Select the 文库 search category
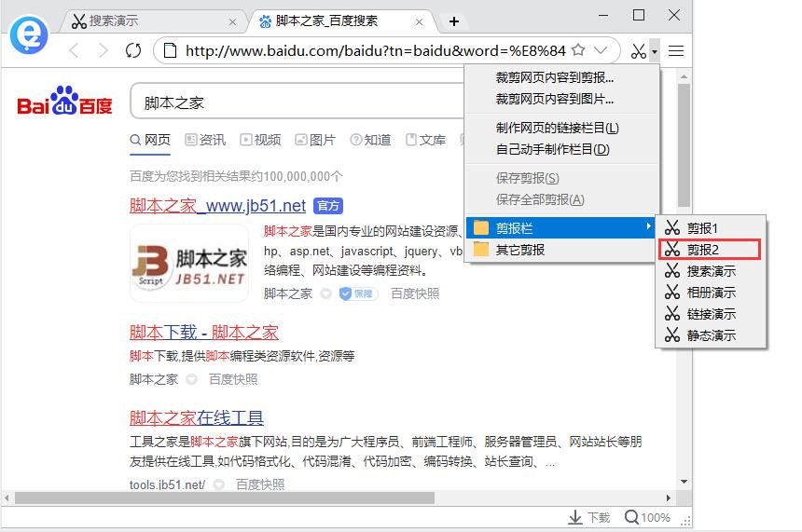The height and width of the screenshot is (532, 802). tap(425, 140)
